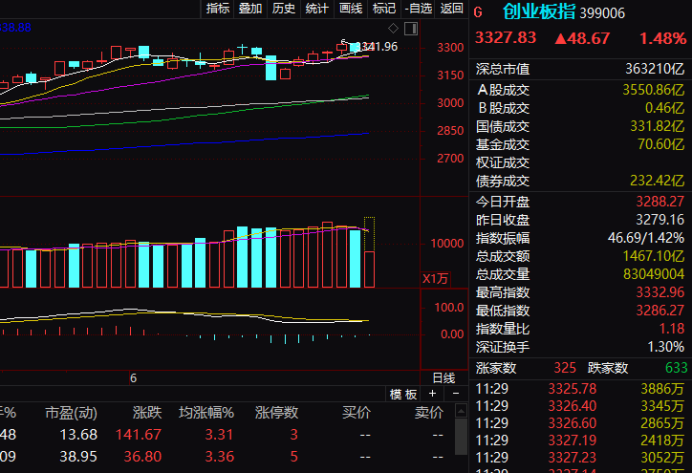The height and width of the screenshot is (474, 693).
Task: Click the tick row with price 3326.60
Action: pos(580,423)
